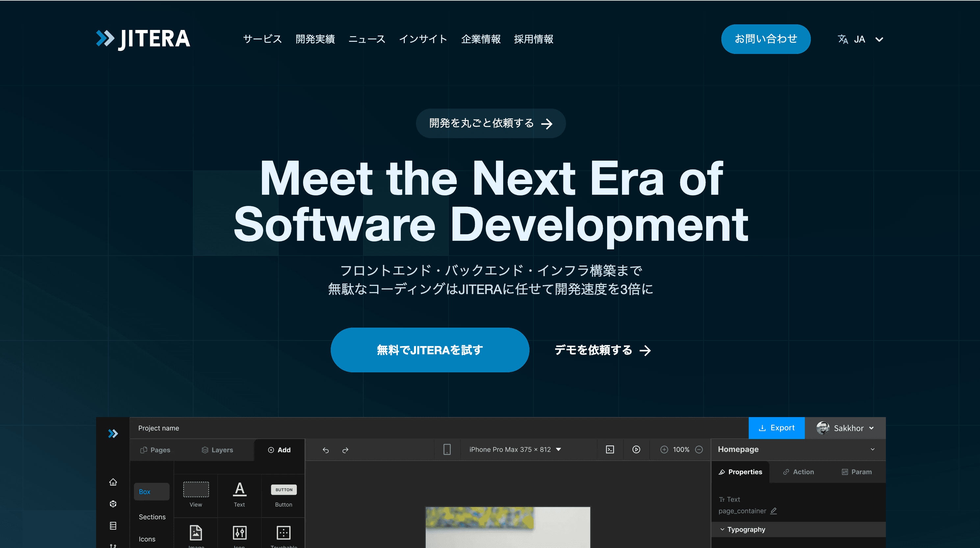Image resolution: width=980 pixels, height=548 pixels.
Task: Edit page_container name pencil icon
Action: [x=773, y=511]
